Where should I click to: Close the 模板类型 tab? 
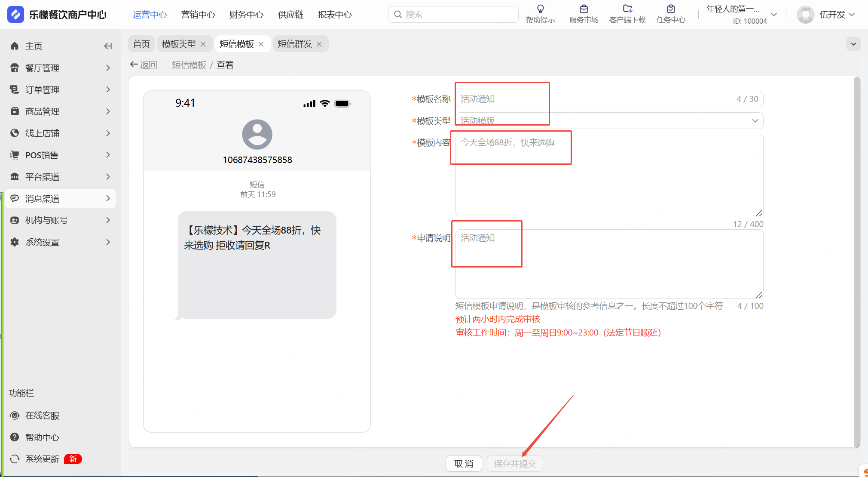tap(203, 44)
